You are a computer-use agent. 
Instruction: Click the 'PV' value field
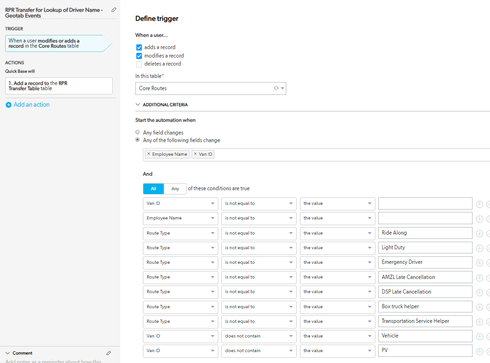(425, 351)
